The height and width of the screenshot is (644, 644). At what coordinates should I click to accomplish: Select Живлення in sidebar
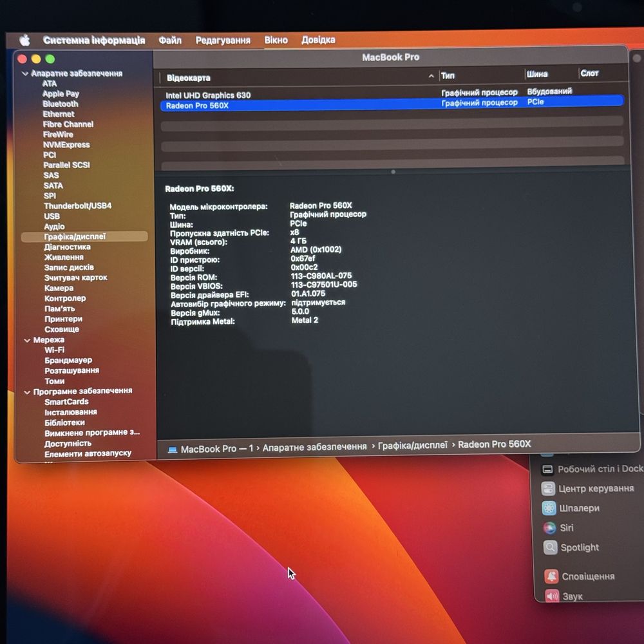tap(64, 257)
